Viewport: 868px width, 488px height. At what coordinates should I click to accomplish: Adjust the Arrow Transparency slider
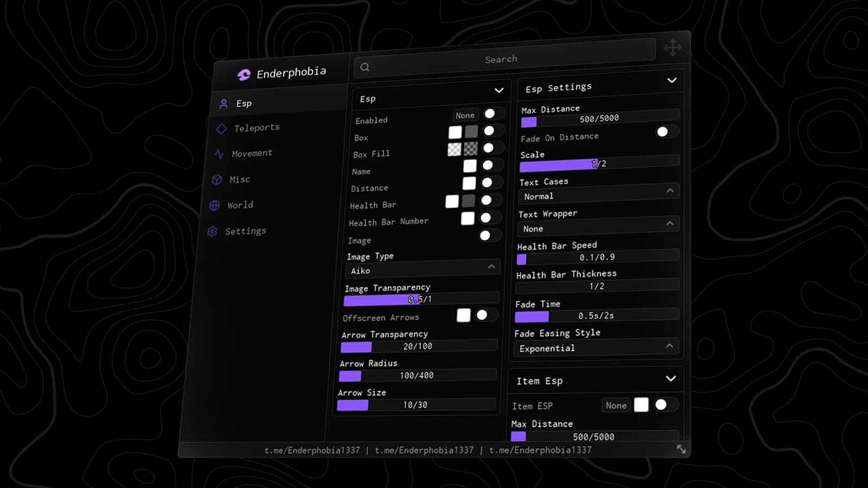point(419,346)
